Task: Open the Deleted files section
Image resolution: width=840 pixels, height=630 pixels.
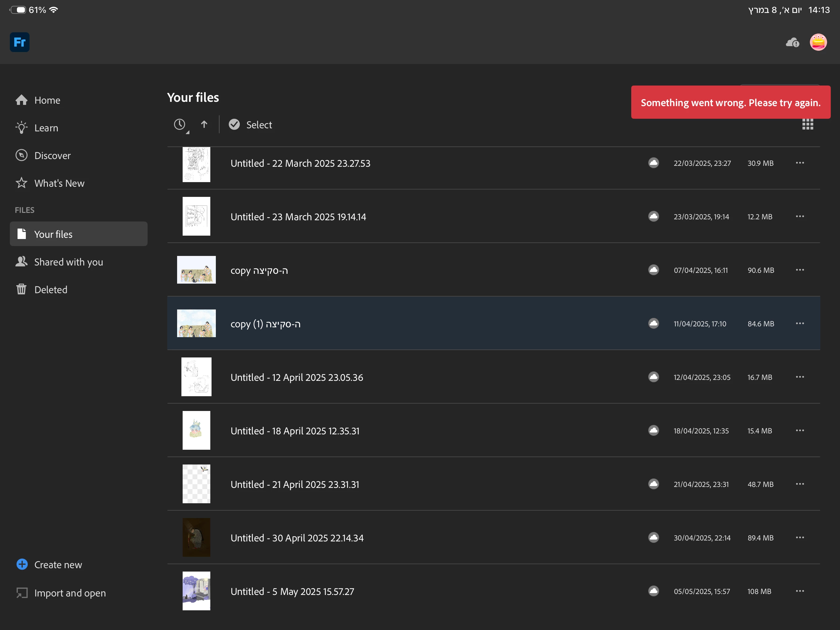Action: point(50,289)
